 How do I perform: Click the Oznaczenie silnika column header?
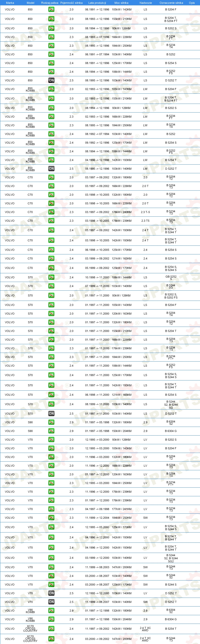click(x=171, y=3)
